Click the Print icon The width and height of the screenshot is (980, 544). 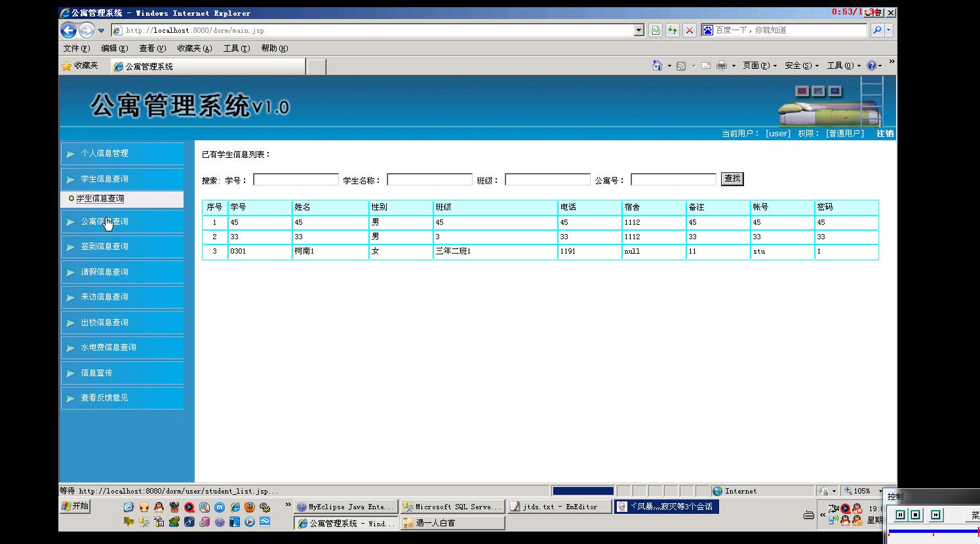pos(722,66)
